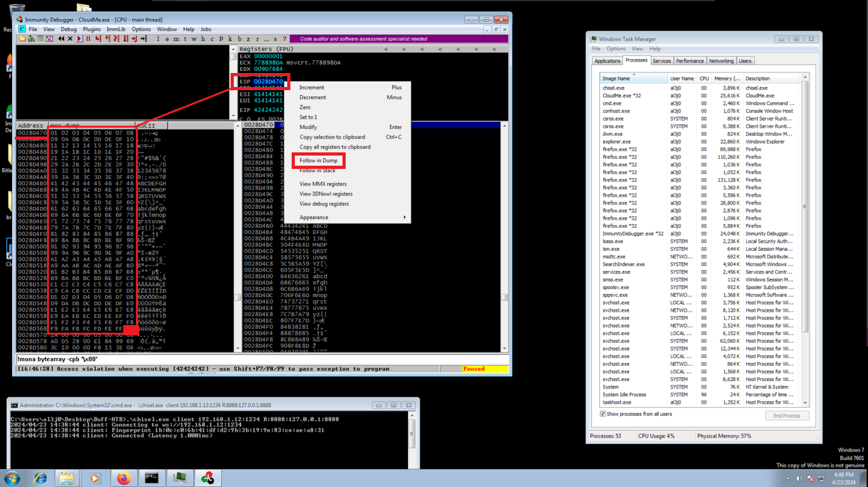Open Internet Explorer from the taskbar
Screen dimensions: 868x487
tap(40, 477)
